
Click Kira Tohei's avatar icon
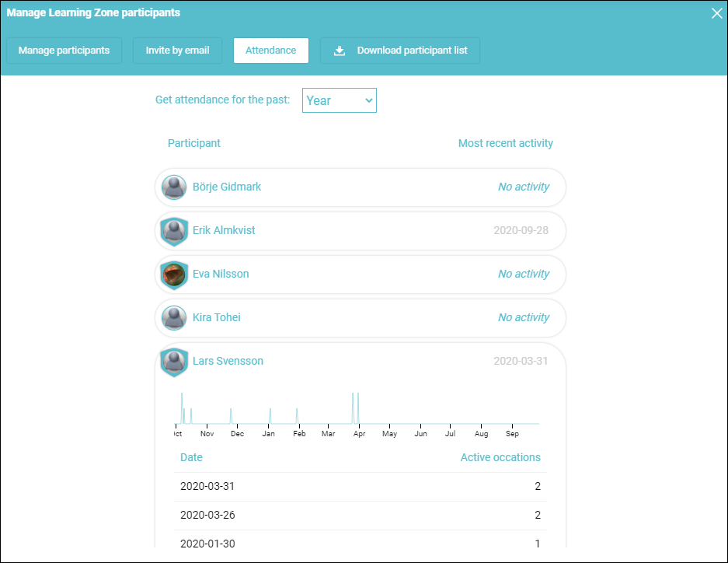(x=174, y=318)
